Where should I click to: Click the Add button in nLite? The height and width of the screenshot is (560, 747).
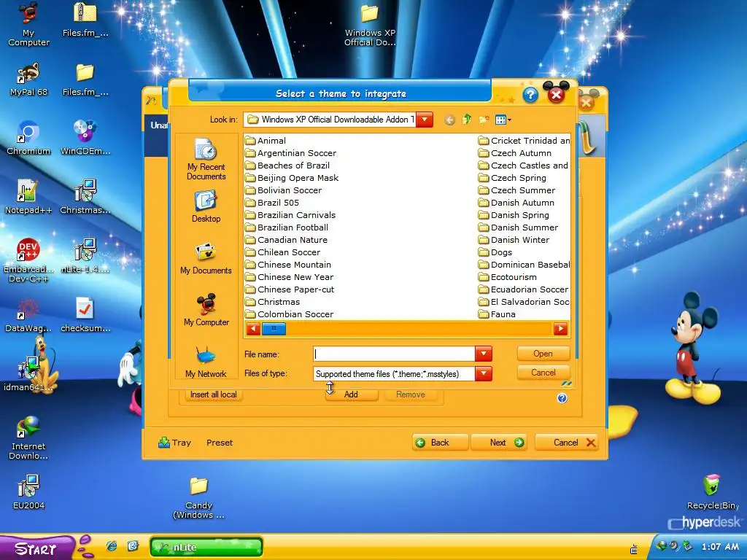click(x=351, y=394)
